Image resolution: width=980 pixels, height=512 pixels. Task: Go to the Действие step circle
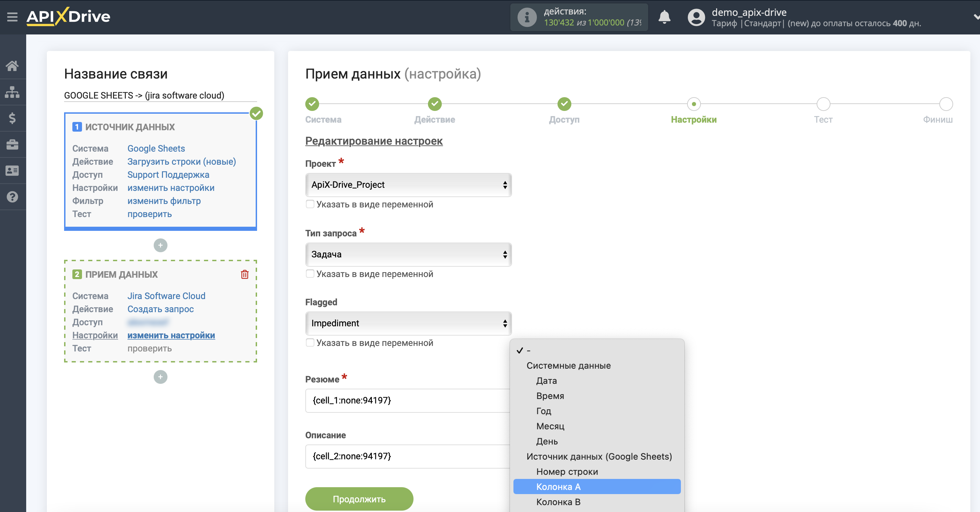[x=435, y=103]
